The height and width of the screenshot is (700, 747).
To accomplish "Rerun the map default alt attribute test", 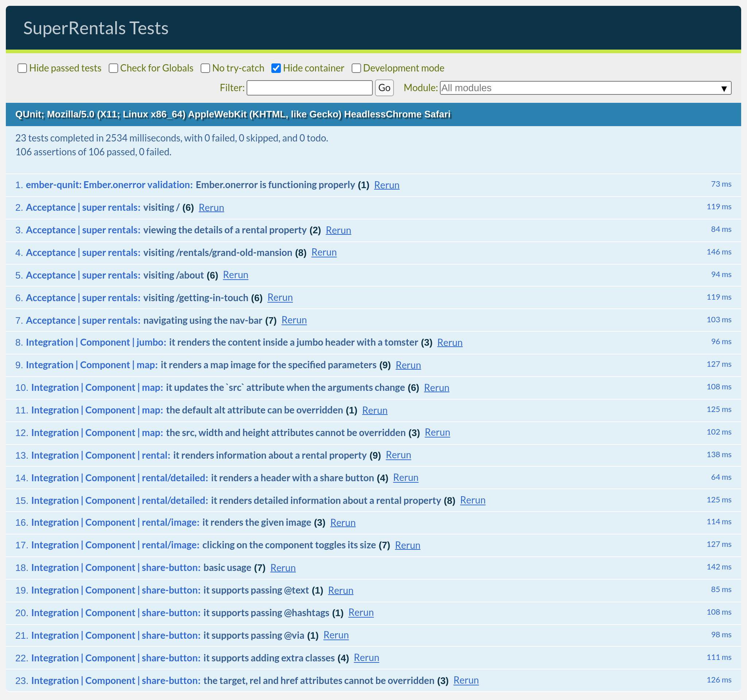I will point(375,411).
